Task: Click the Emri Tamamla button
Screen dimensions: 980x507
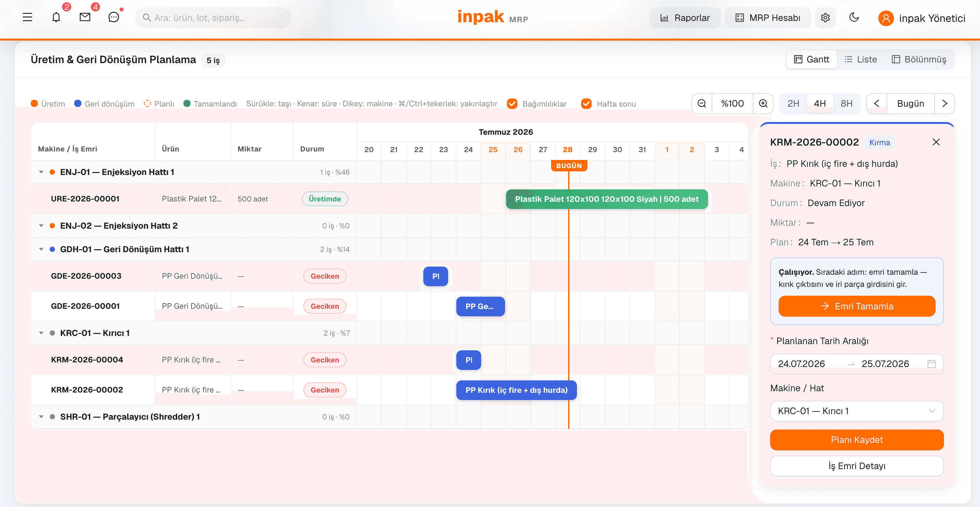Action: pos(856,306)
